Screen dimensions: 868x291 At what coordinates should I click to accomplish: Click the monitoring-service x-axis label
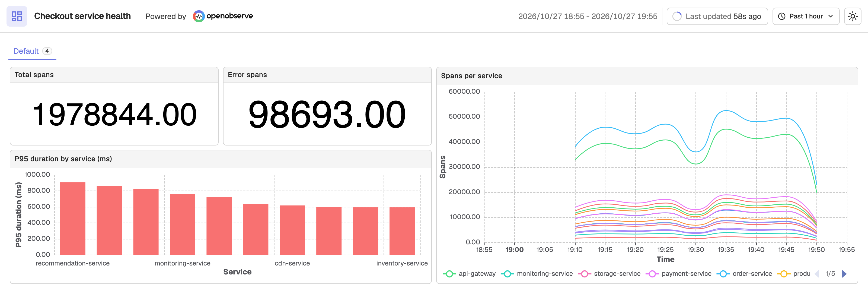[x=182, y=263]
